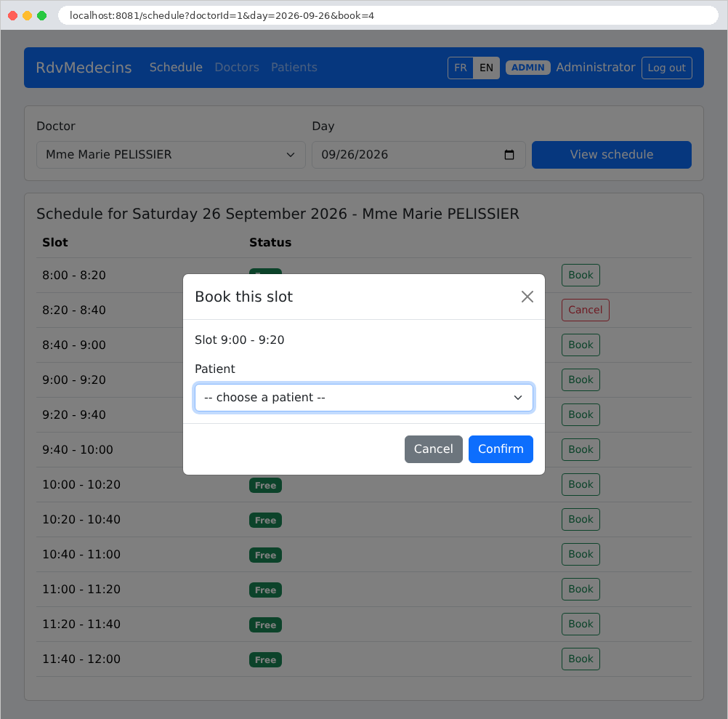Cancel the booking dialog
728x719 pixels.
pyautogui.click(x=433, y=449)
